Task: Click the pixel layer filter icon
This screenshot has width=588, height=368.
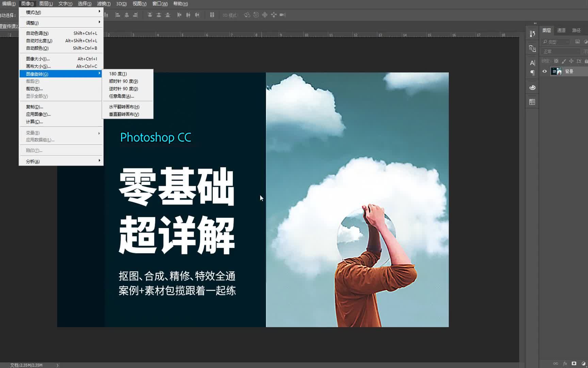Action: (x=577, y=42)
